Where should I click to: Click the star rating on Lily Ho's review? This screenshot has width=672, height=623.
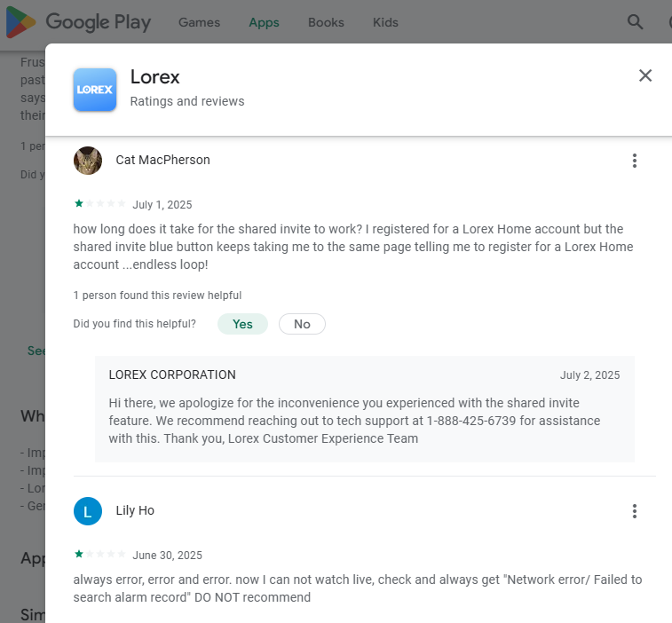tap(99, 554)
